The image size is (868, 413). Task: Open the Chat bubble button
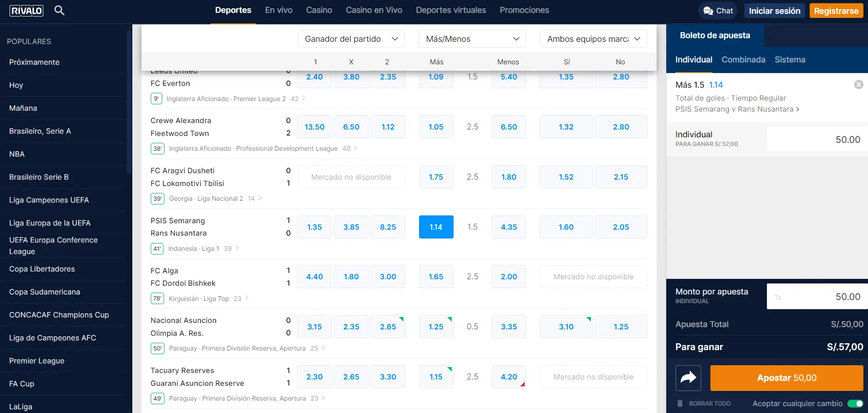718,11
